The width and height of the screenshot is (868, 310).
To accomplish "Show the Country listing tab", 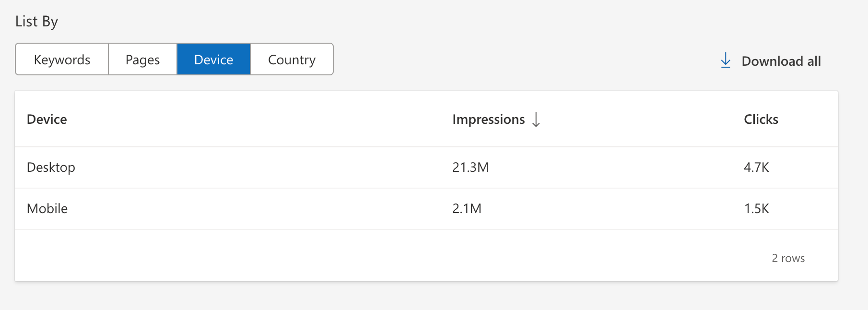I will tap(292, 60).
